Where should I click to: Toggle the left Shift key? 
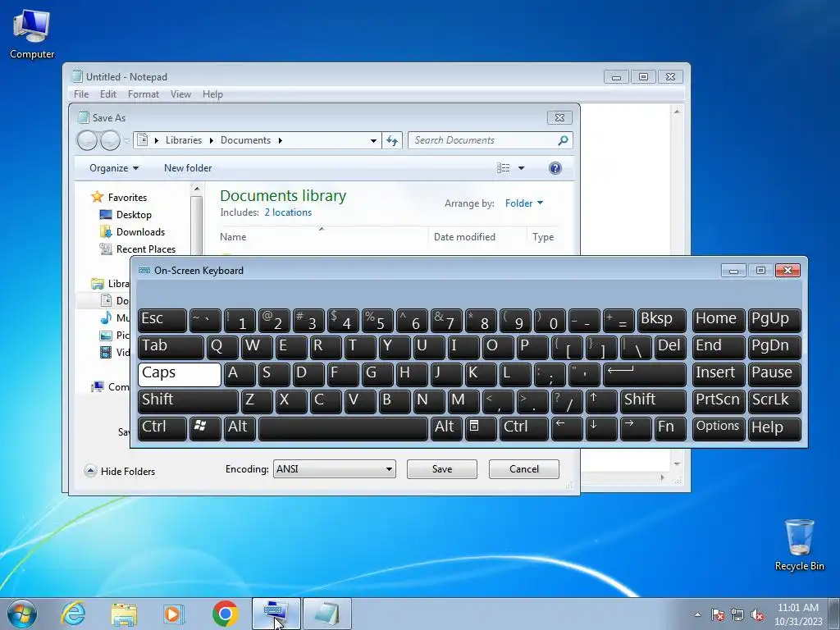coord(188,400)
